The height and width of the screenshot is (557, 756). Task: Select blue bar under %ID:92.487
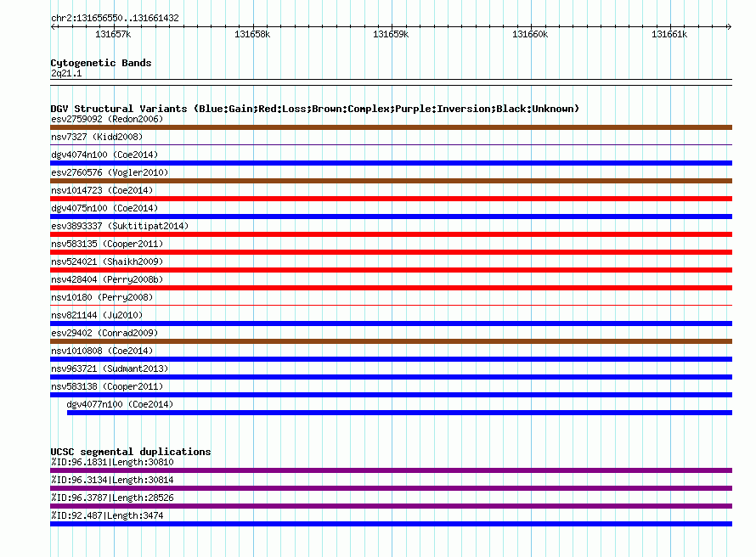point(391,524)
